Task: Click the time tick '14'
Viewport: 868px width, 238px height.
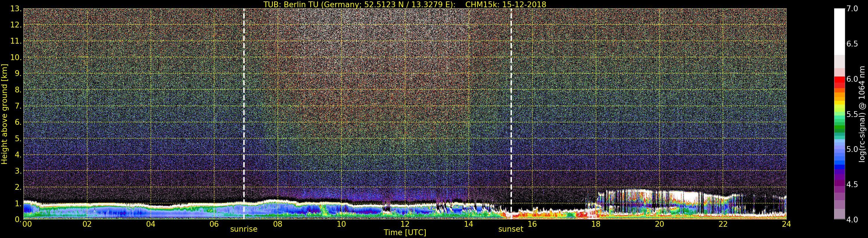Action: (x=469, y=224)
